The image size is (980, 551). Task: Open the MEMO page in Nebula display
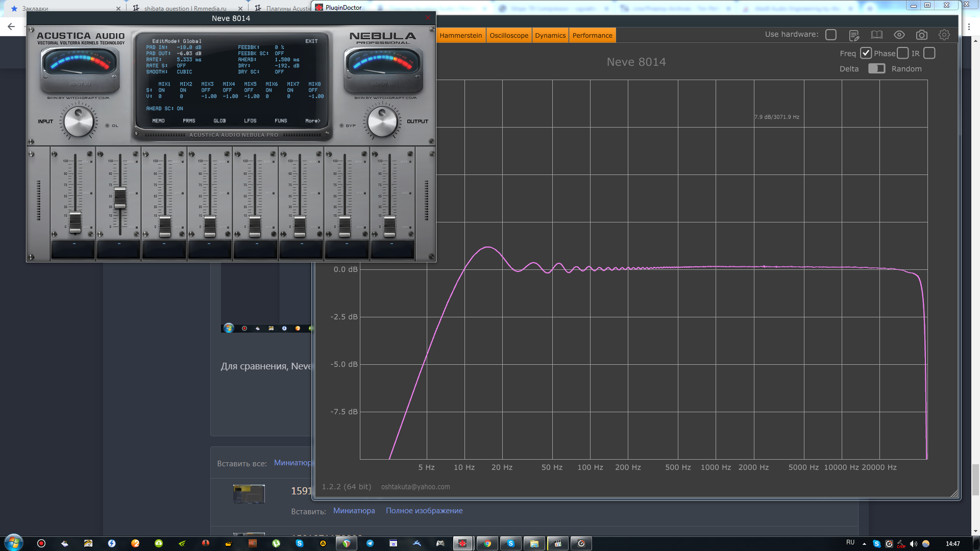[x=158, y=121]
